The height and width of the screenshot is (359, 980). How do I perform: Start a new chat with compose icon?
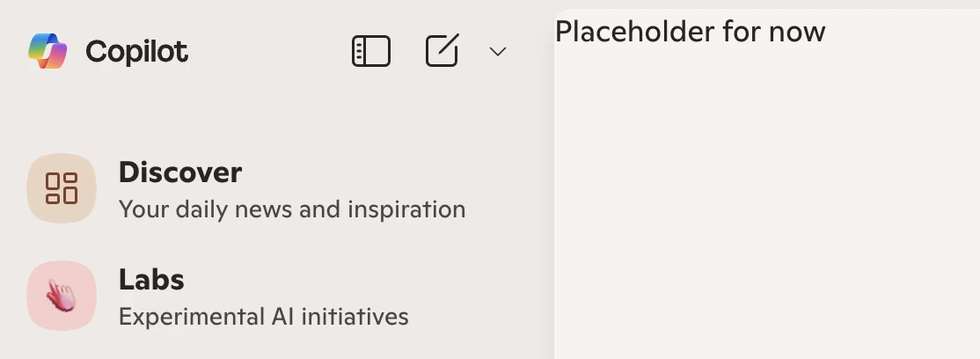[442, 50]
